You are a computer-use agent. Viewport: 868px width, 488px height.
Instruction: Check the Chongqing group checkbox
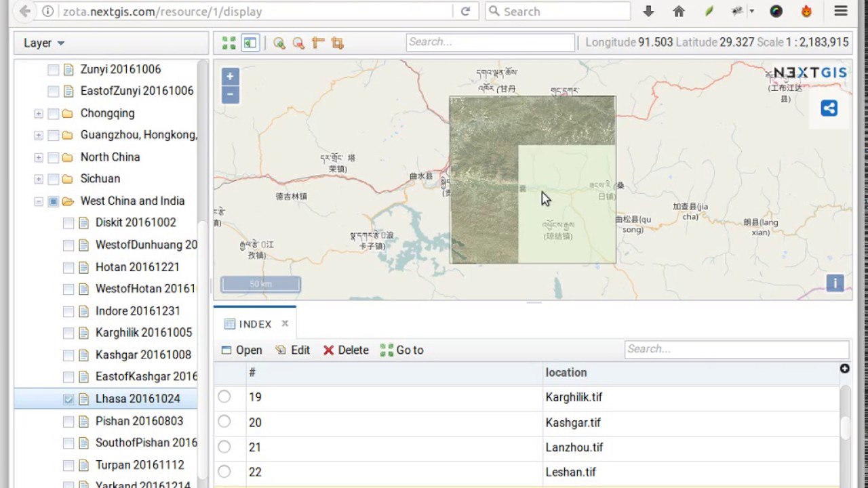(x=53, y=114)
